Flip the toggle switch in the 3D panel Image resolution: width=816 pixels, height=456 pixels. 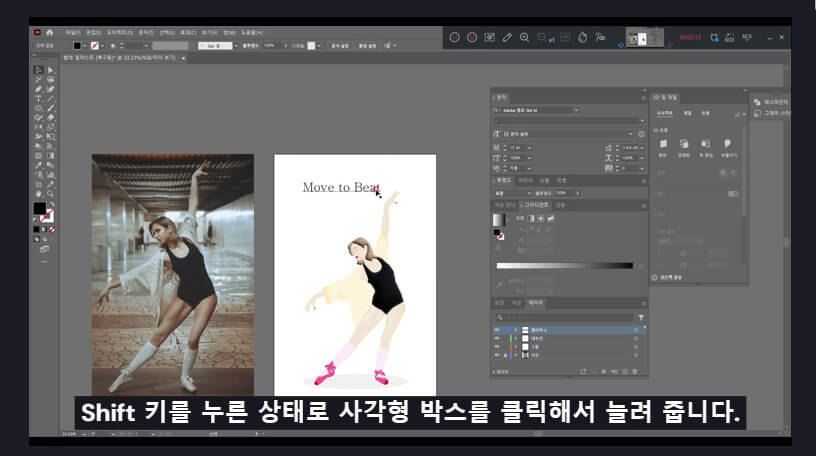tap(733, 194)
